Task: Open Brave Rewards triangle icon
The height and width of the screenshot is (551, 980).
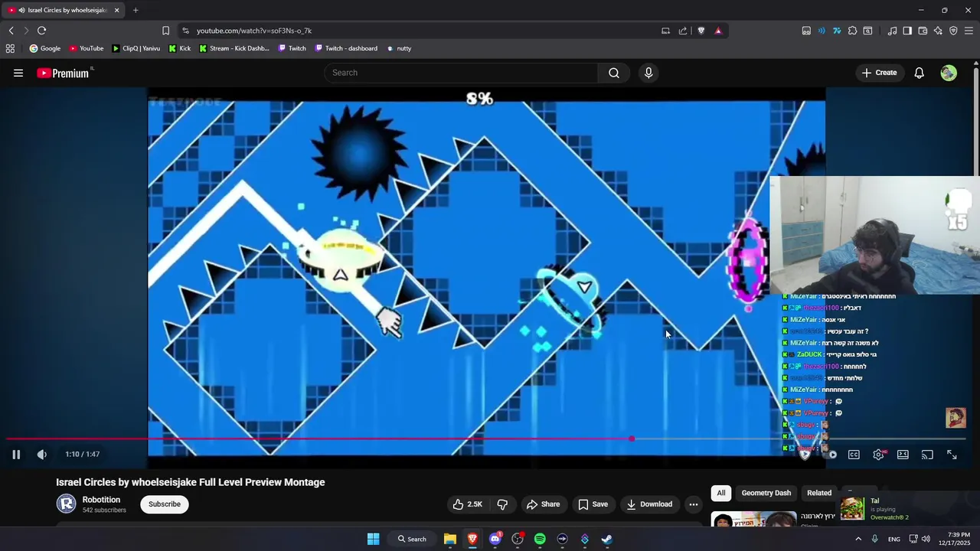Action: pos(718,31)
